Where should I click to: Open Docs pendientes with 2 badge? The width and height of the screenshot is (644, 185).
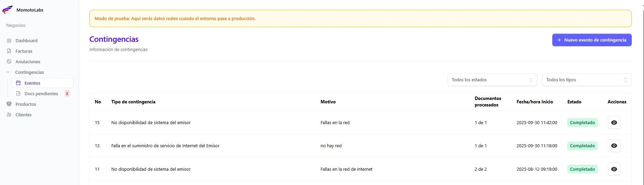click(41, 94)
